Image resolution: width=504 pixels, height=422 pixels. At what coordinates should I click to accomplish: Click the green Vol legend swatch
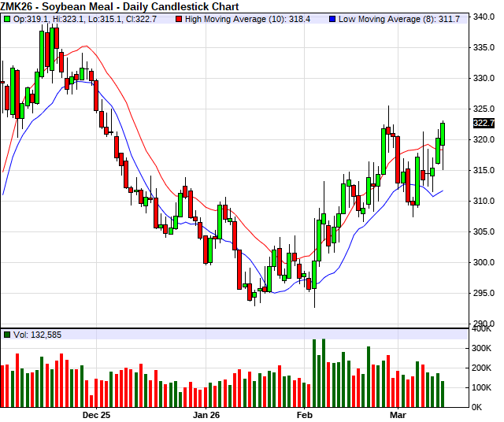tap(7, 335)
